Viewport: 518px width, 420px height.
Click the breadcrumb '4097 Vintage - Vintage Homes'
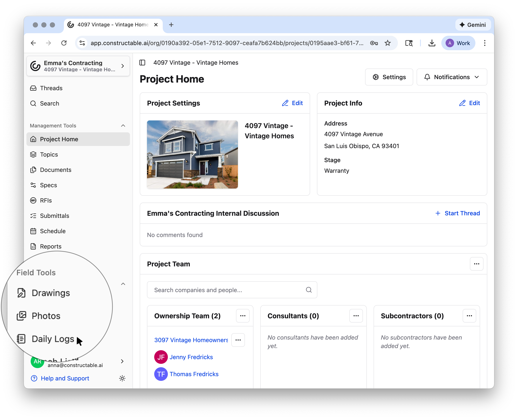[x=196, y=63]
